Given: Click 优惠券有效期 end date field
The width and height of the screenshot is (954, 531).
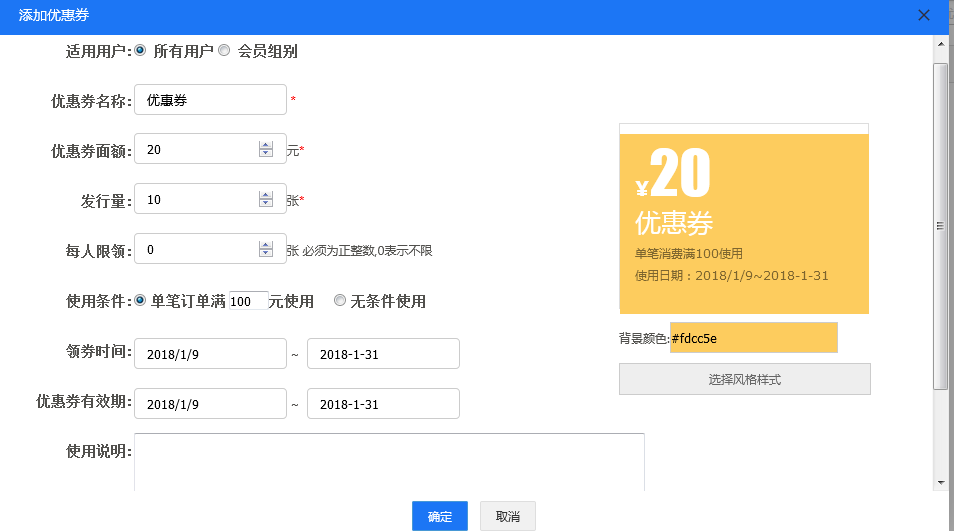Looking at the screenshot, I should pyautogui.click(x=383, y=404).
